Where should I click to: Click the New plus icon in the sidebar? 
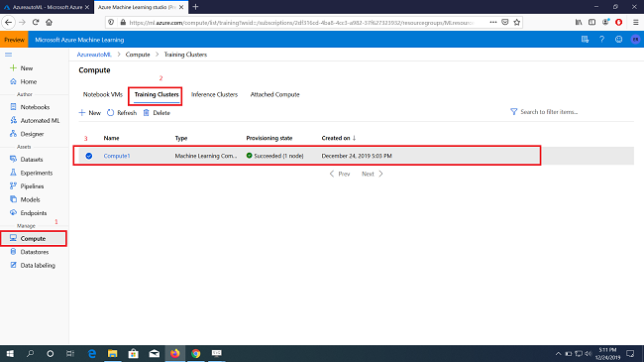(x=13, y=67)
